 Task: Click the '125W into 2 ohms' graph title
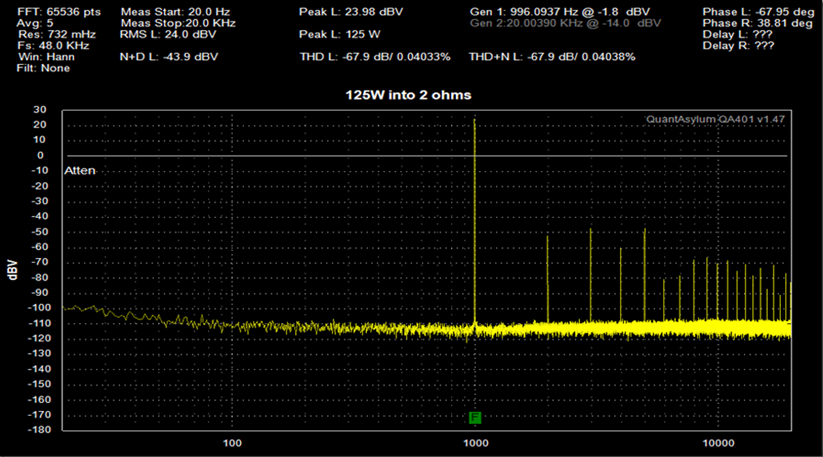point(408,95)
